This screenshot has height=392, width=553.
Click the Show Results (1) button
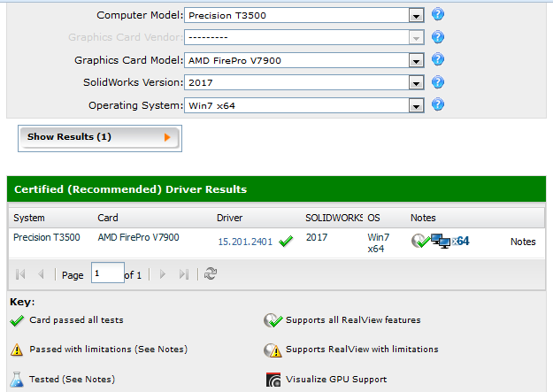pos(100,138)
